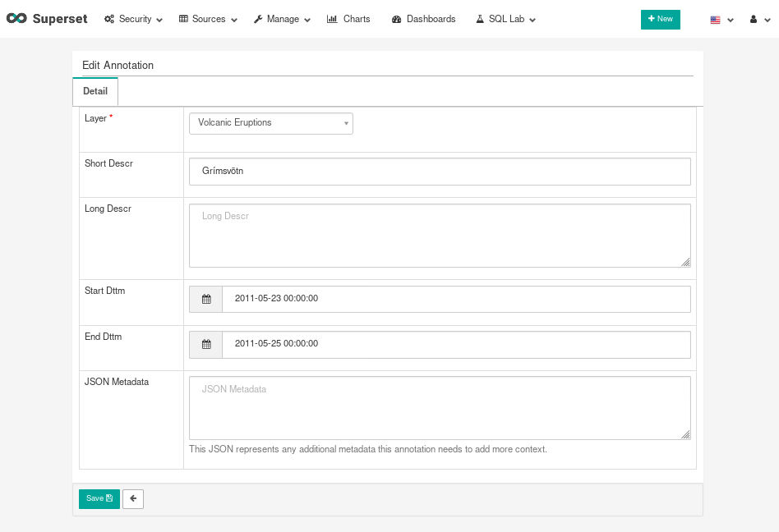The image size is (779, 532).
Task: Open the US flag language selector
Action: 721,20
